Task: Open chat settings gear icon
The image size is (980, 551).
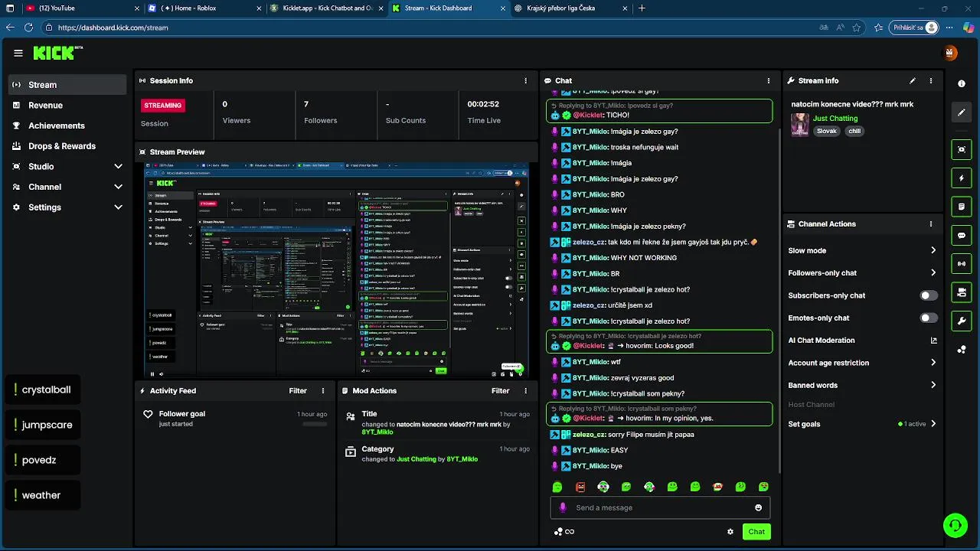Action: click(x=730, y=532)
